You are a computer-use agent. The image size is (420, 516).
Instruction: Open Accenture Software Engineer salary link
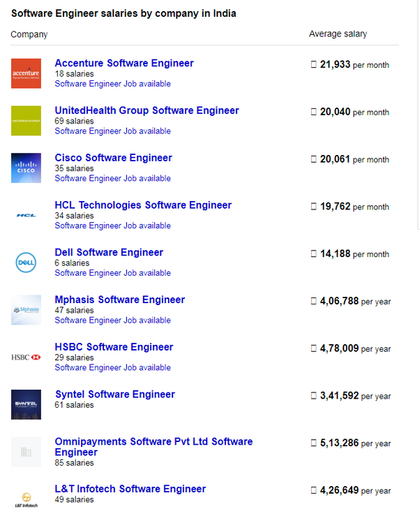(124, 63)
